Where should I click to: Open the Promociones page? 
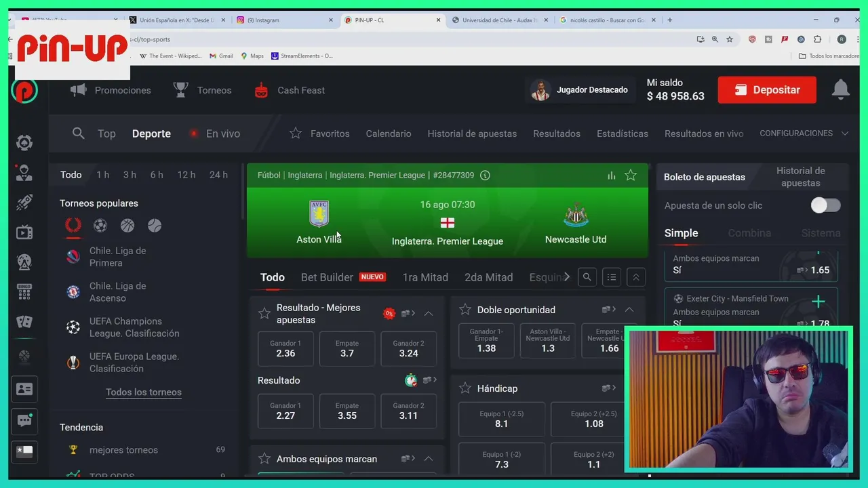(x=111, y=90)
